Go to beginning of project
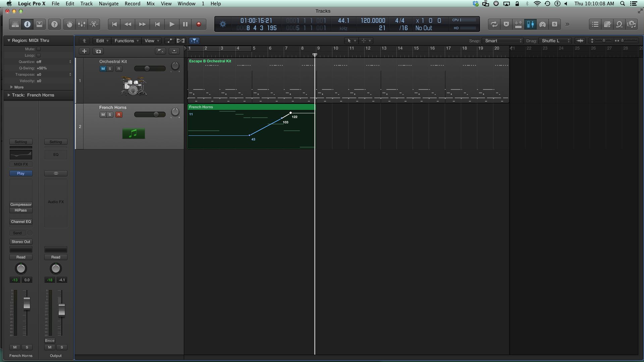The image size is (644, 362). (x=114, y=24)
